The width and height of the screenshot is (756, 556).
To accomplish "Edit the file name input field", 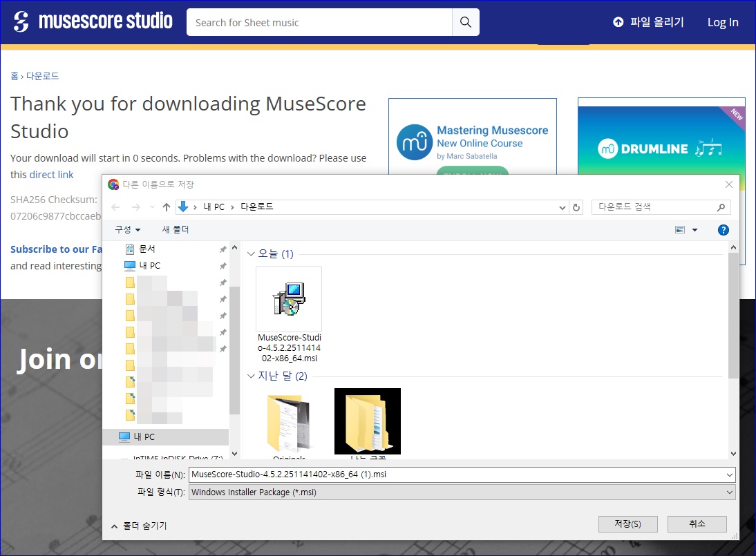I will point(457,474).
